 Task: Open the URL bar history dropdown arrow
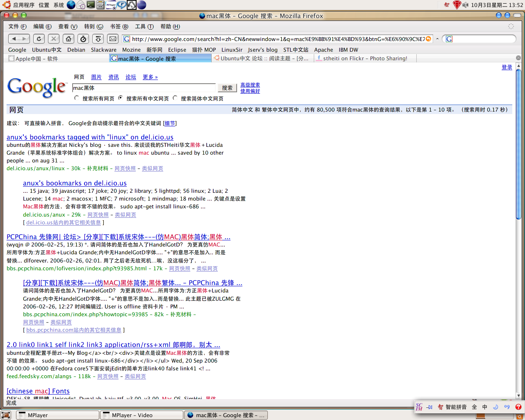tap(437, 39)
